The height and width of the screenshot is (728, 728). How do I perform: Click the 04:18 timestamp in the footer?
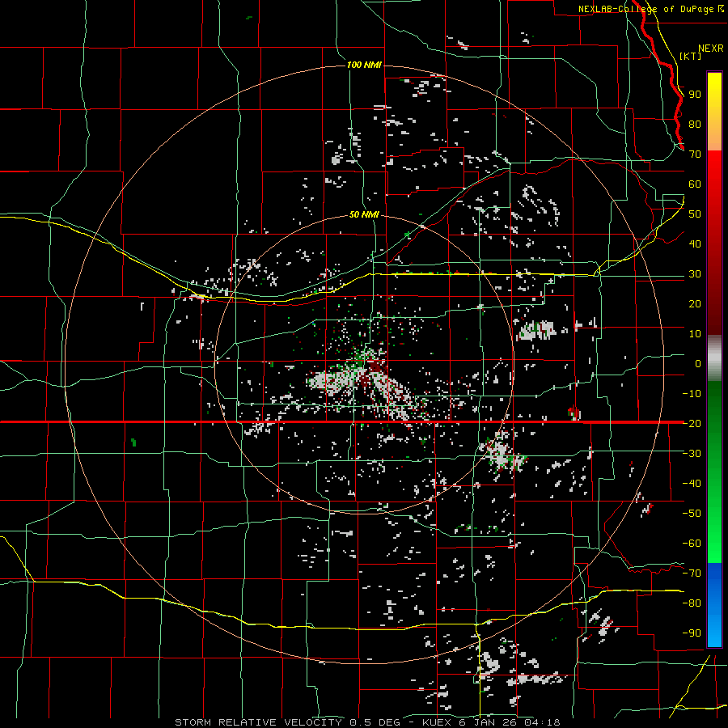(543, 722)
